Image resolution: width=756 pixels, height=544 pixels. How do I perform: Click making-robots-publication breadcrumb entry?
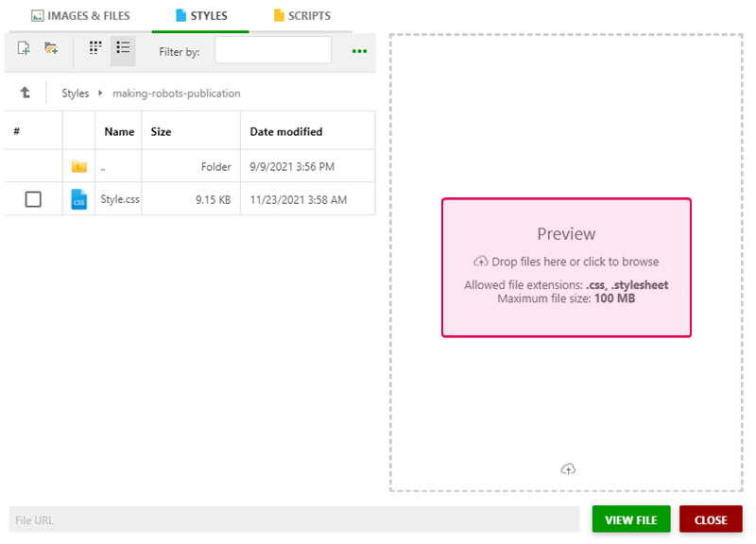tap(175, 93)
